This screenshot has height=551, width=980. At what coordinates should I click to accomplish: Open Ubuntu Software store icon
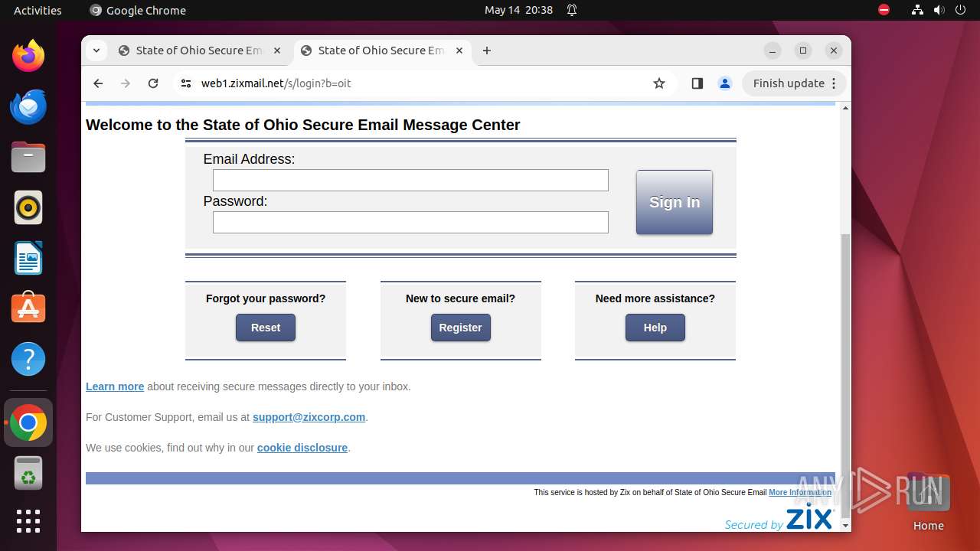point(28,308)
